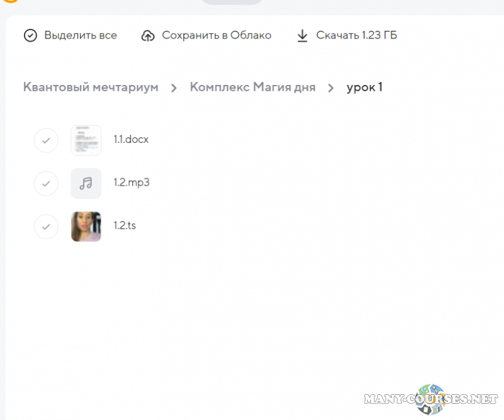Open the video thumbnail for 1.2.ts

click(x=86, y=226)
